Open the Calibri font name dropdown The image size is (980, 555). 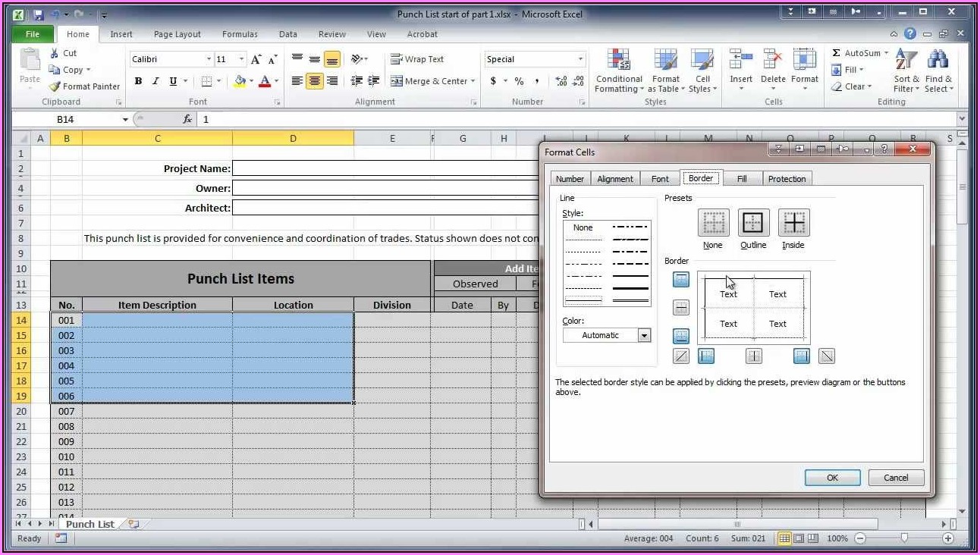[209, 59]
